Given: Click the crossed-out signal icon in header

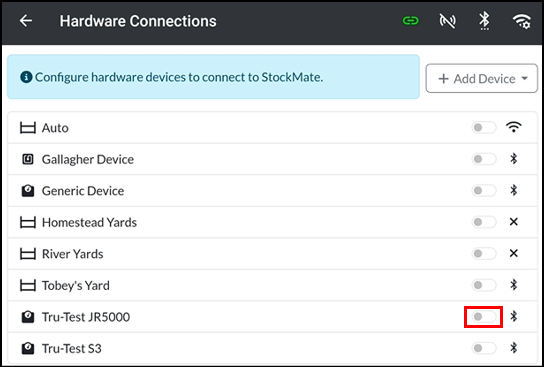Looking at the screenshot, I should (447, 21).
